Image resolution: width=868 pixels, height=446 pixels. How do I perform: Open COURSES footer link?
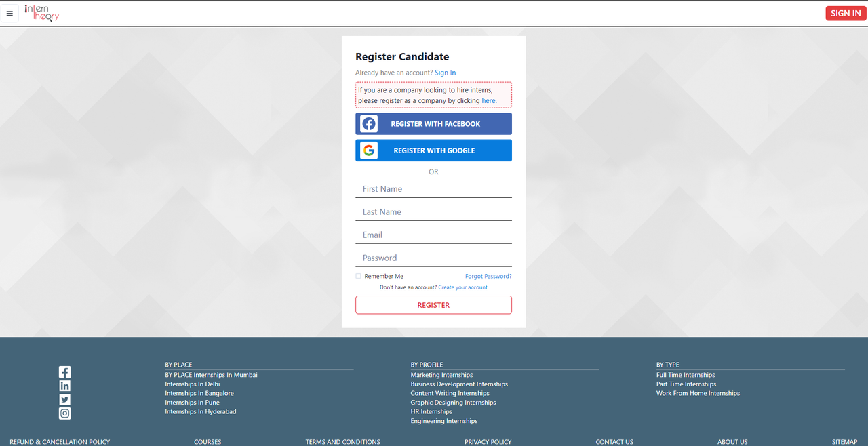point(208,442)
